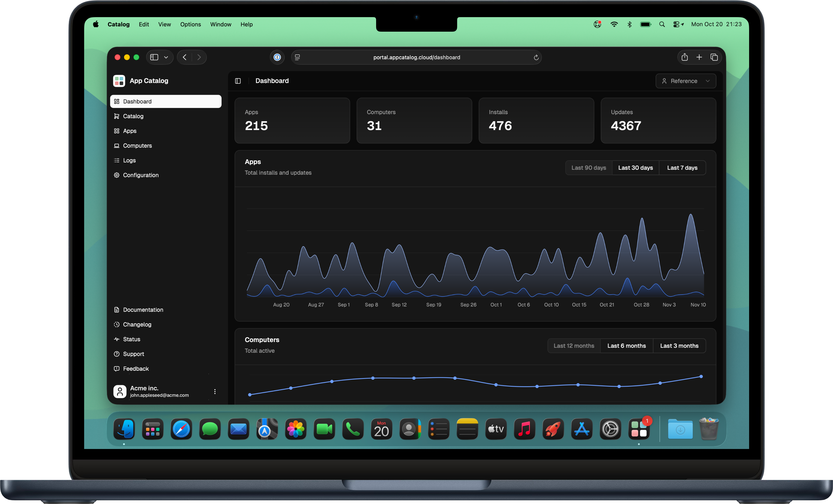The width and height of the screenshot is (833, 504).
Task: Expand Safari sidebar chevron dropdown
Action: [166, 57]
